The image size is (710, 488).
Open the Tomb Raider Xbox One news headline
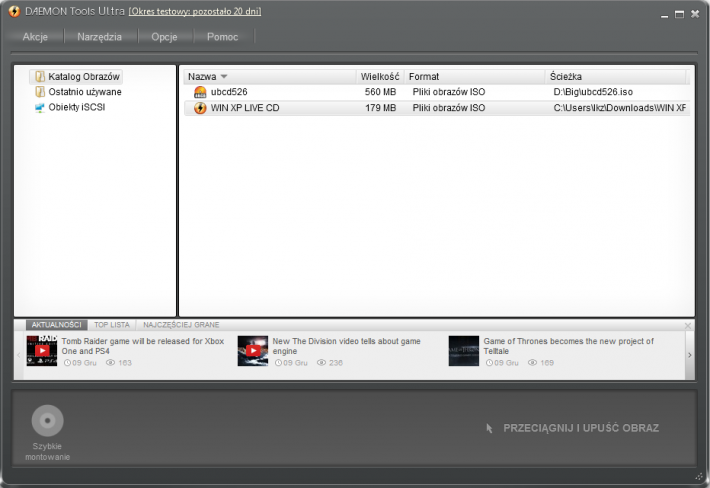(143, 346)
